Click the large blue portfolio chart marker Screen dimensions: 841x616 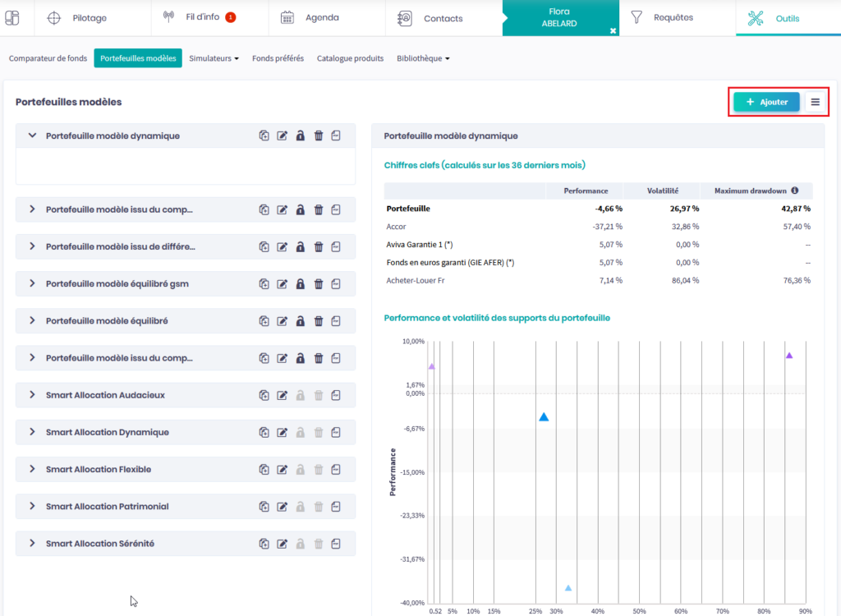[544, 417]
